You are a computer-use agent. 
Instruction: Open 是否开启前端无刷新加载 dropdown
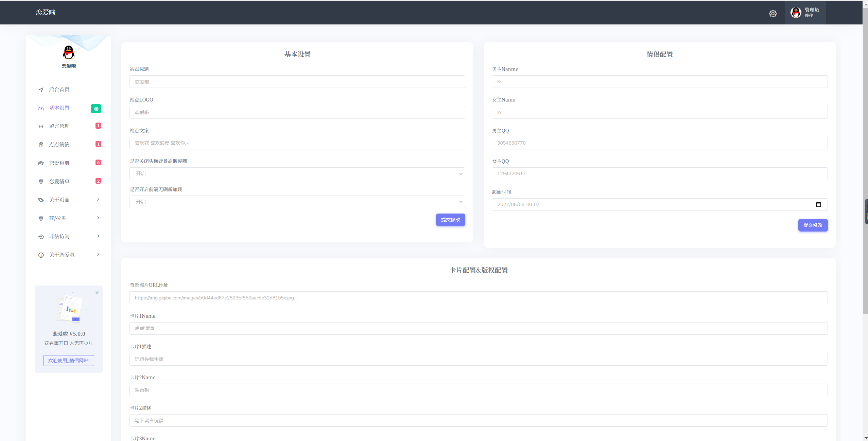tap(297, 202)
